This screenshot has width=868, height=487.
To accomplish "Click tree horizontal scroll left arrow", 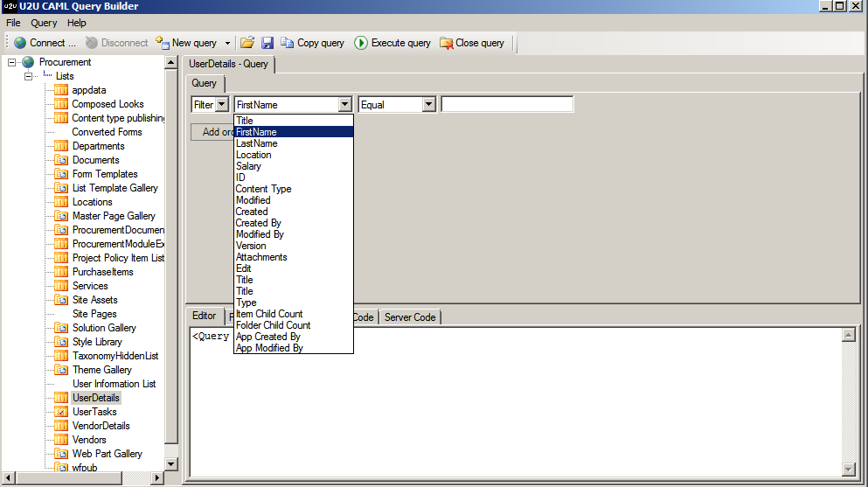I will 8,477.
